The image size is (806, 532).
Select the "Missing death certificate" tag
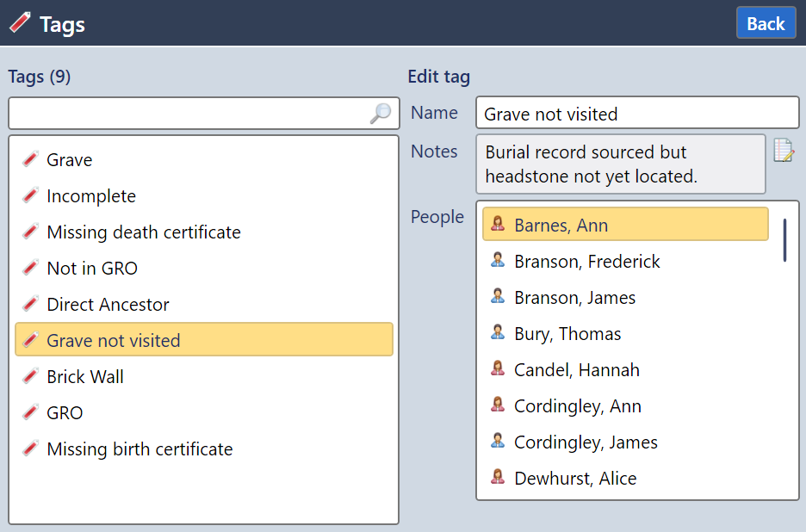coord(143,232)
